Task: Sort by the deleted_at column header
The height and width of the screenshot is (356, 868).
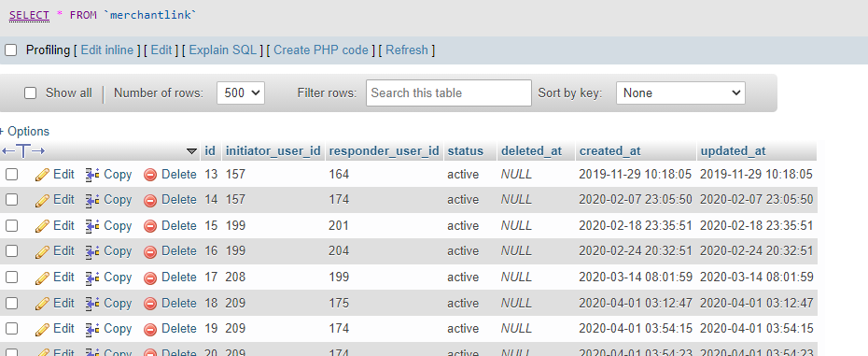Action: (531, 150)
